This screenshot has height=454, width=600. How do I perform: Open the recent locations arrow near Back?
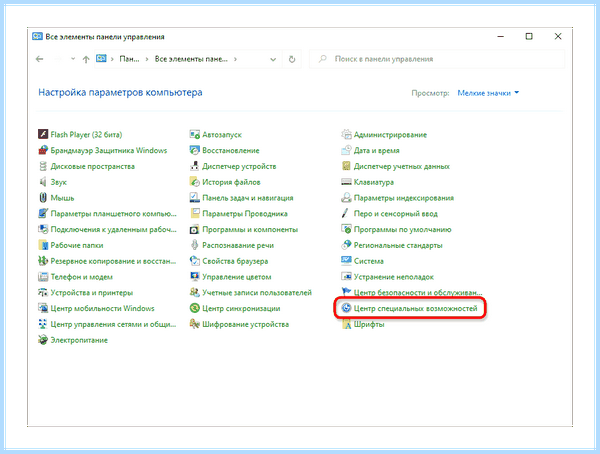(73, 59)
